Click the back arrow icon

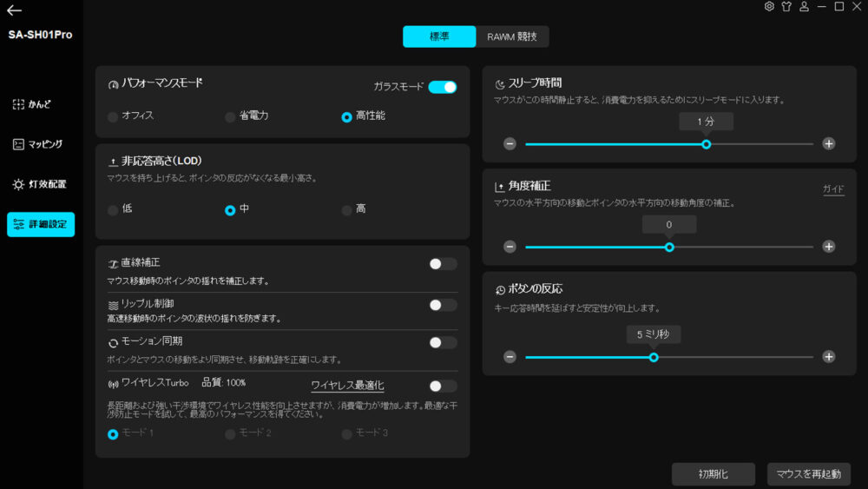(x=14, y=10)
